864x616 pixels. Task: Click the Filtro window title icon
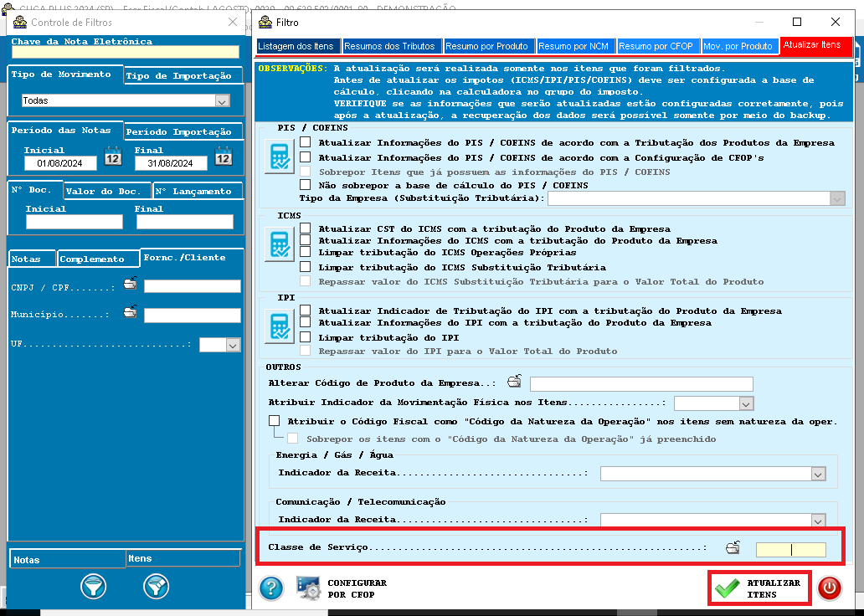point(265,22)
